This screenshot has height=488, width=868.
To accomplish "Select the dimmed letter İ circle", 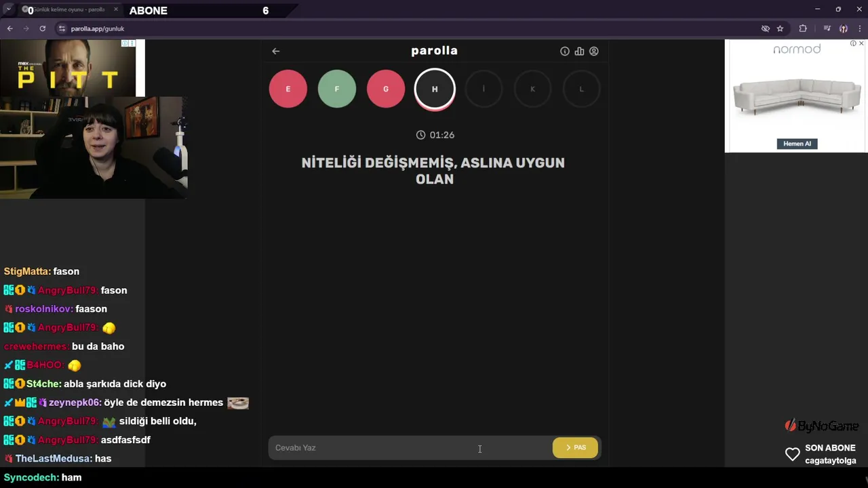I will coord(484,89).
